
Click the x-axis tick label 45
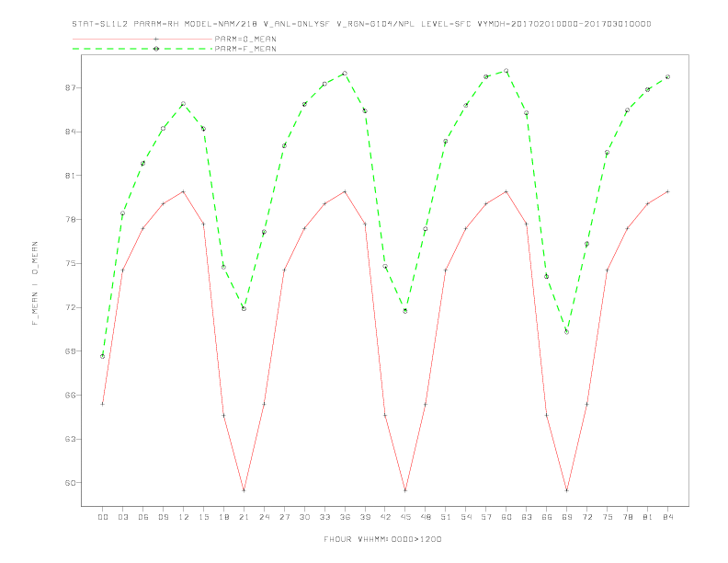(405, 517)
